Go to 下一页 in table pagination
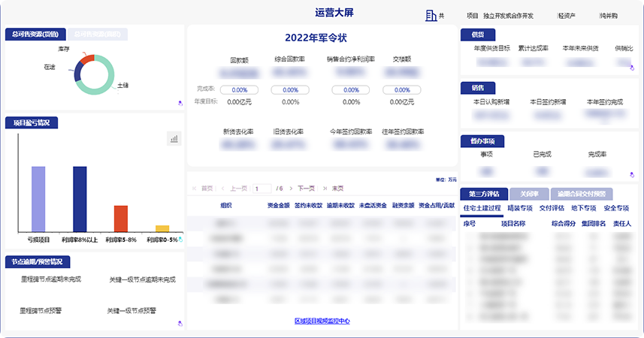Image resolution: width=644 pixels, height=338 pixels. click(306, 189)
